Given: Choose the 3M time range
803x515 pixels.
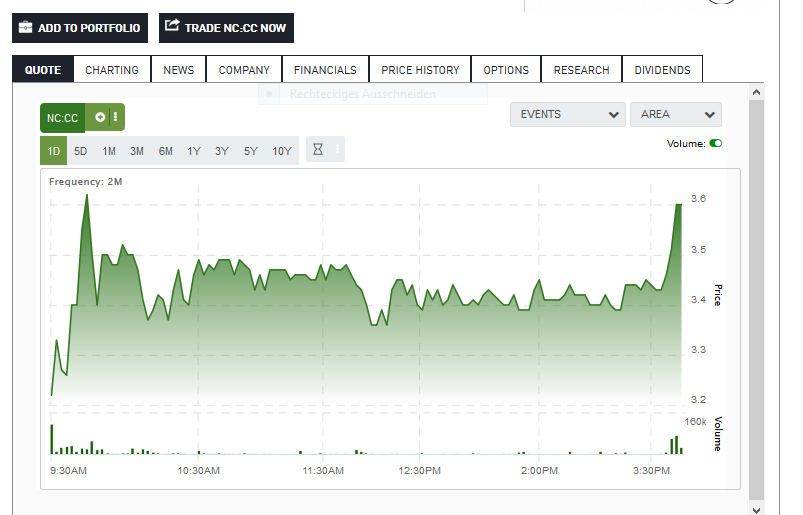Looking at the screenshot, I should 137,151.
